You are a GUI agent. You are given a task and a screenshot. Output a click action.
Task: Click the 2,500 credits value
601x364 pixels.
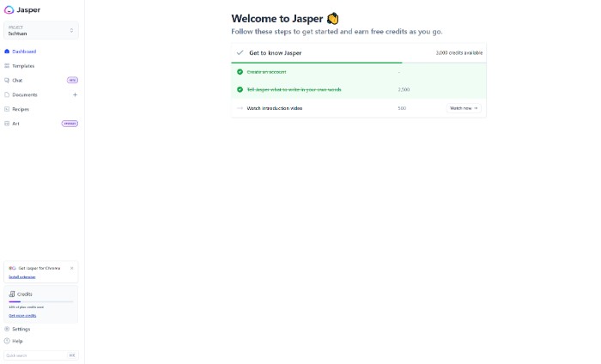[x=404, y=89]
